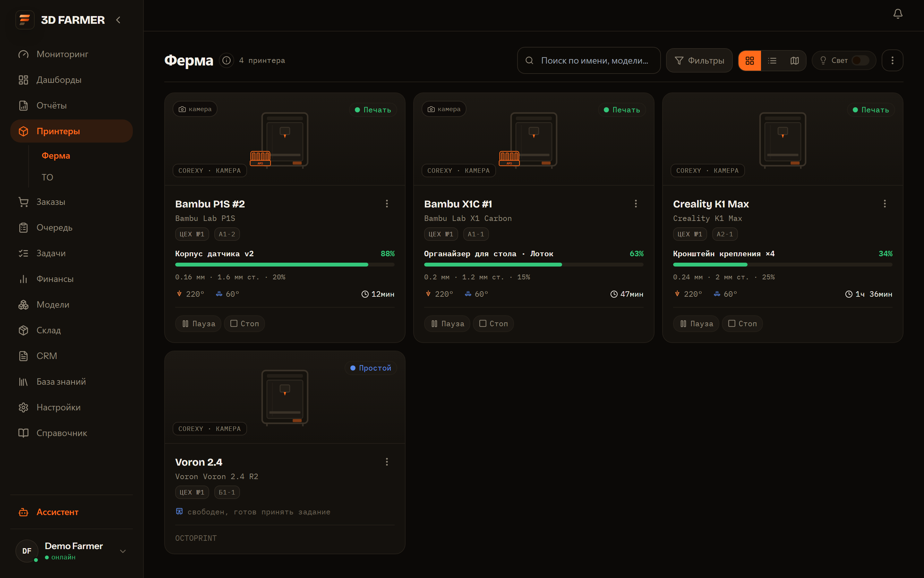Pause the Bambu P1S #2 print
Viewport: 924px width, 578px height.
coord(198,324)
